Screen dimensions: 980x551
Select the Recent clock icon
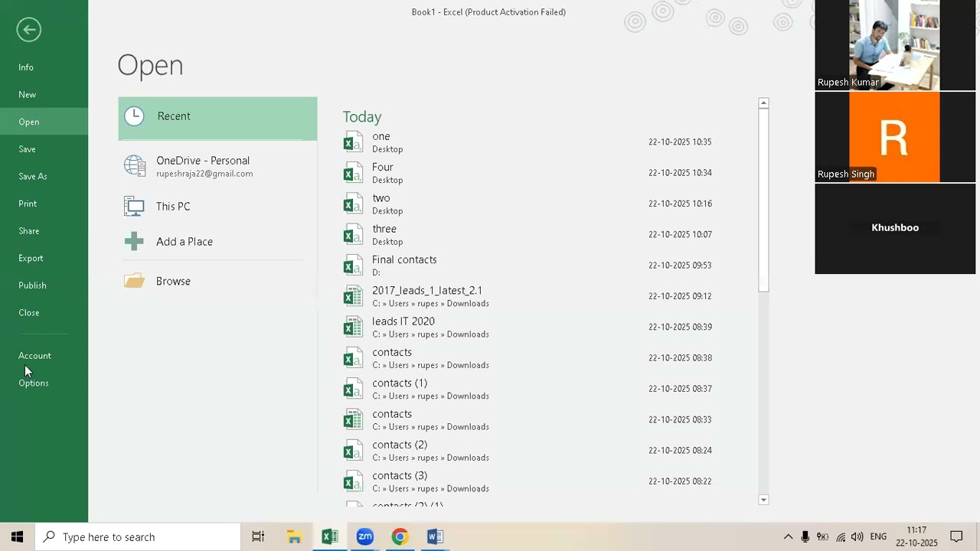[134, 116]
